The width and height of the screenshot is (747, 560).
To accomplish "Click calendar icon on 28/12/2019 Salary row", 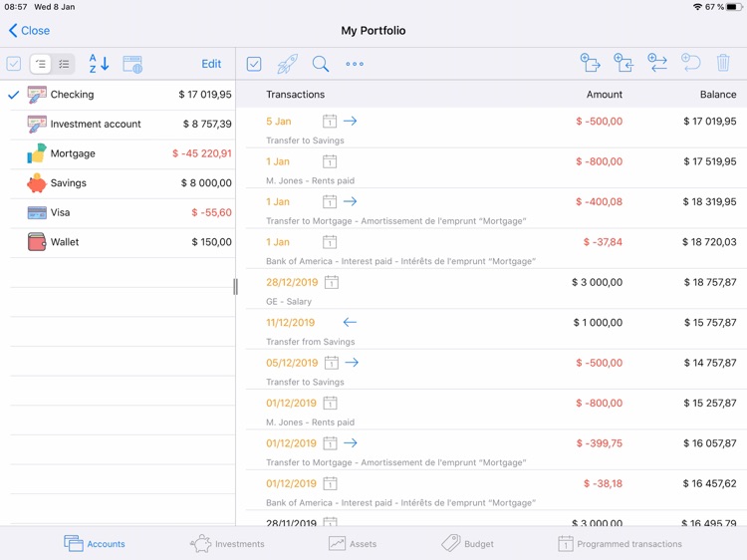I will (x=332, y=282).
